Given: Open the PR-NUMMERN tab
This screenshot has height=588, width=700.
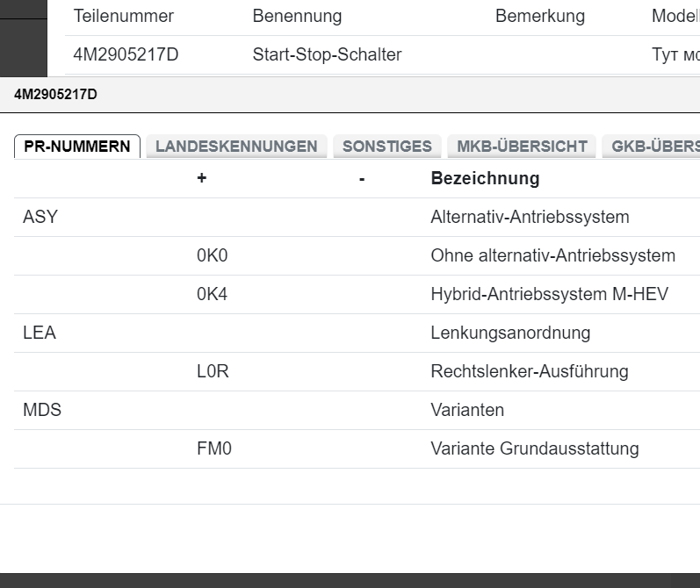Looking at the screenshot, I should [x=77, y=147].
